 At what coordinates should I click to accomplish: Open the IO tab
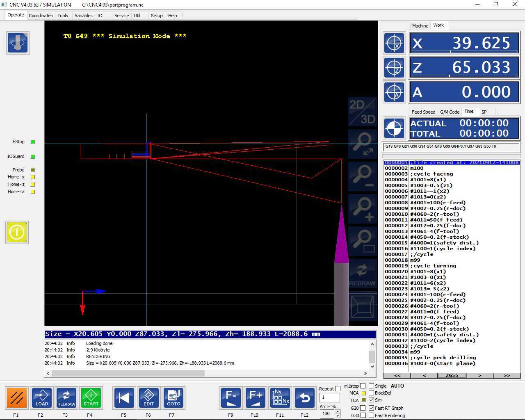tap(100, 16)
